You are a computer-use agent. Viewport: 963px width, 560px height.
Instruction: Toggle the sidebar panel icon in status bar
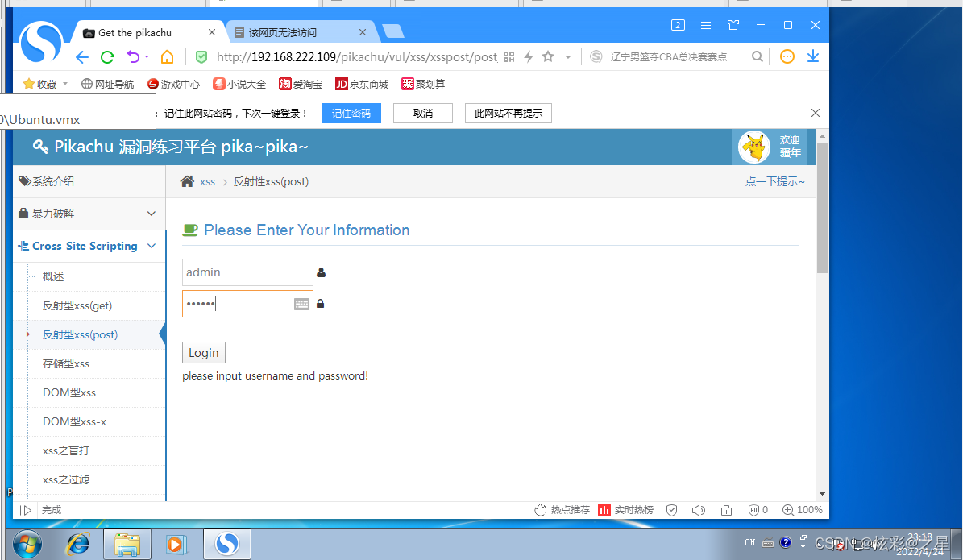coord(25,510)
